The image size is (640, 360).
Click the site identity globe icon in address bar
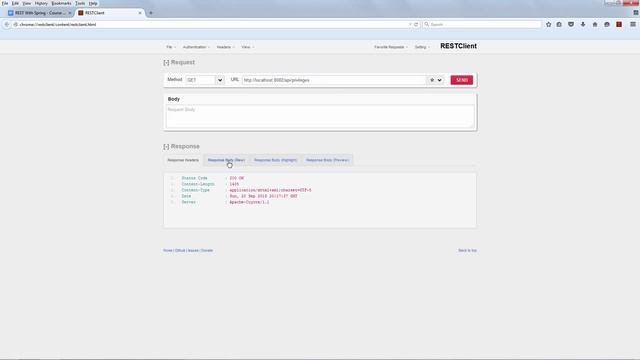pos(16,24)
